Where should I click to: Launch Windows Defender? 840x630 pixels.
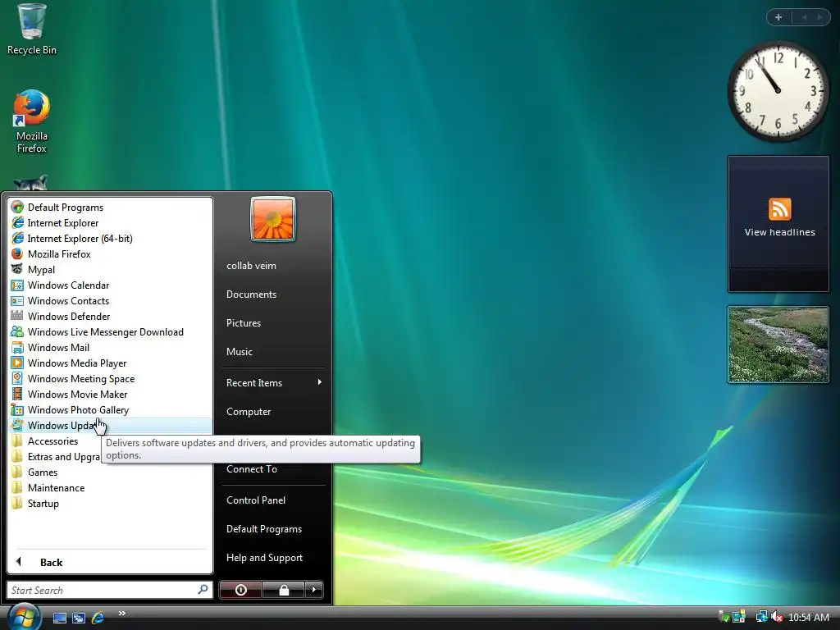[x=111, y=316]
